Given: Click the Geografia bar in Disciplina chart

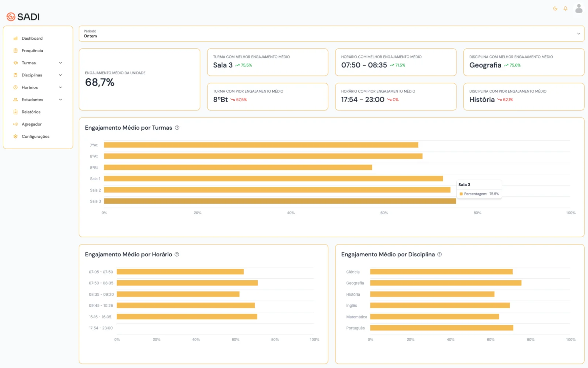Looking at the screenshot, I should (x=446, y=283).
